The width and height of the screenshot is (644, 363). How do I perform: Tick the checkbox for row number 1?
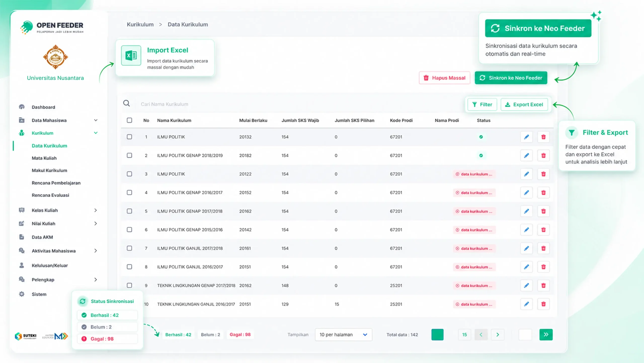129,137
